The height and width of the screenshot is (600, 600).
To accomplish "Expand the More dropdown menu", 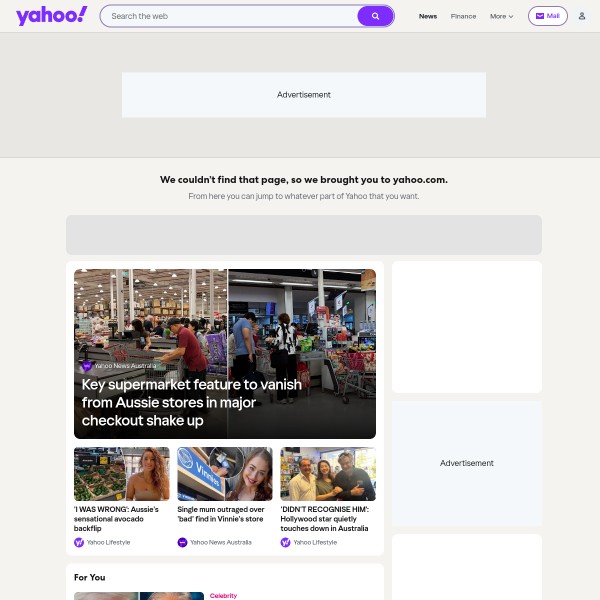I will tap(501, 16).
